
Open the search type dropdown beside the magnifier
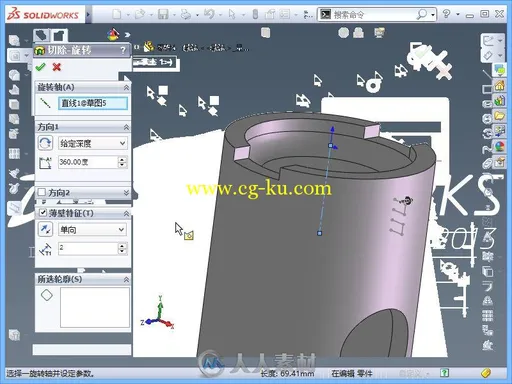[x=433, y=15]
